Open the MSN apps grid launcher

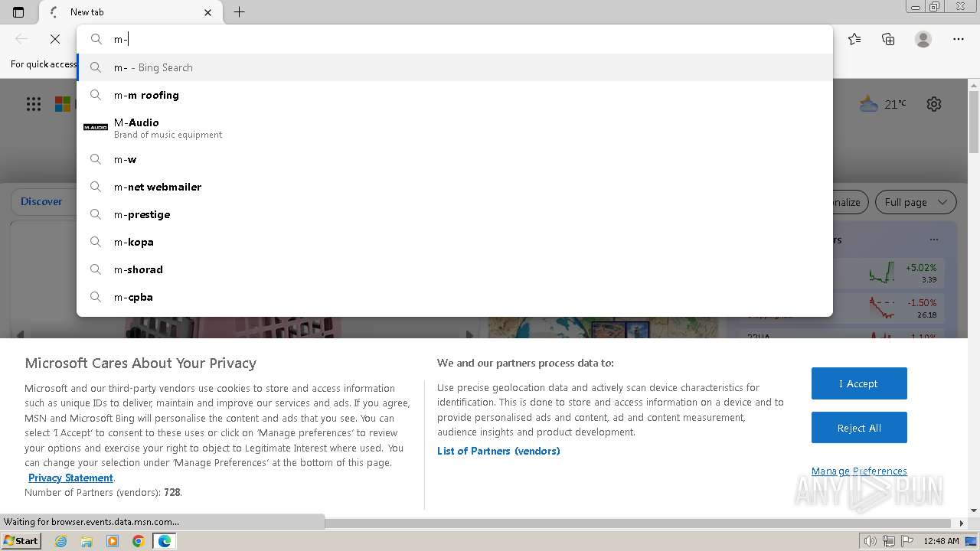(34, 104)
